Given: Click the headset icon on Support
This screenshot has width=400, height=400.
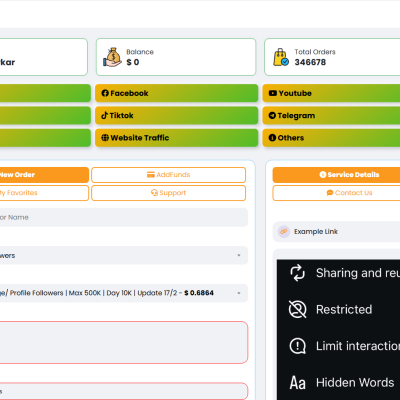Looking at the screenshot, I should click(x=154, y=193).
